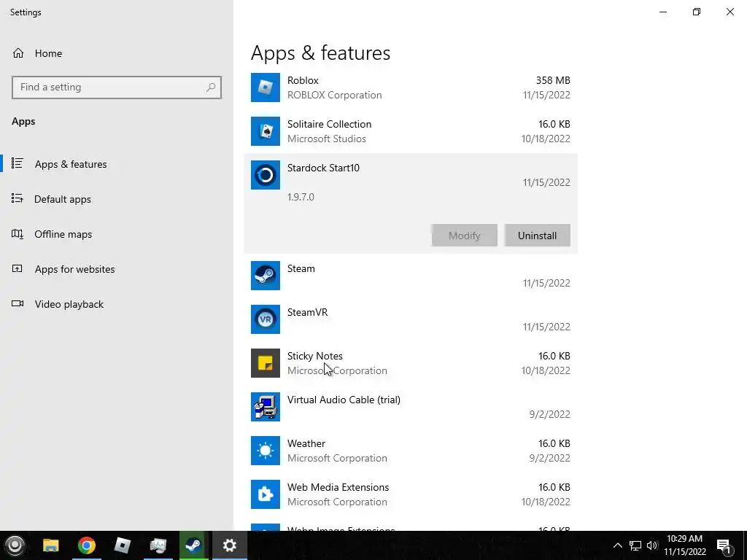Click the SteamVR app icon
Viewport: 747px width, 560px height.
click(266, 319)
